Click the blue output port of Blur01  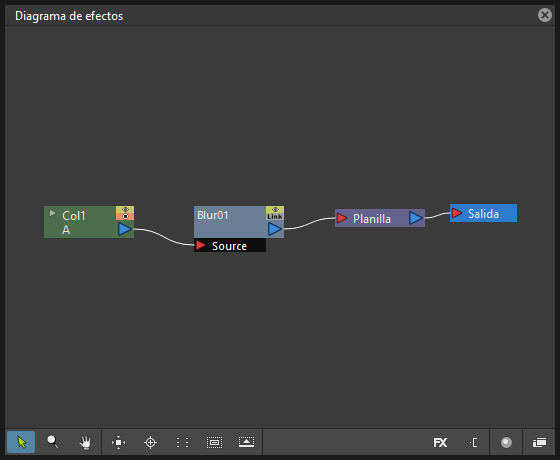point(275,229)
